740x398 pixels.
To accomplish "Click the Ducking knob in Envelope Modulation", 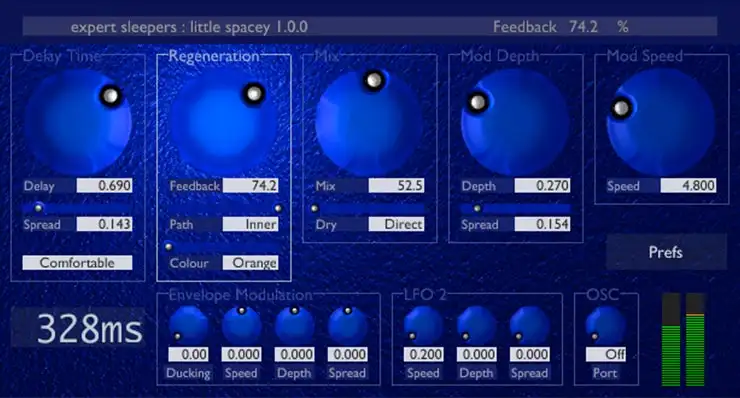I will click(188, 325).
